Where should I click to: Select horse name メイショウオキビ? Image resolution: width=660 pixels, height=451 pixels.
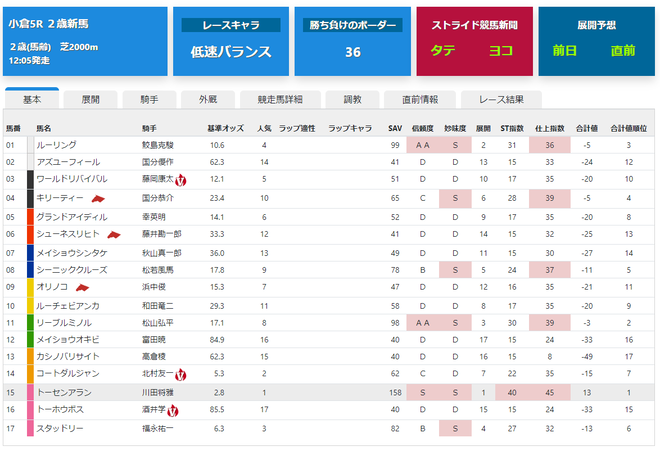pyautogui.click(x=68, y=340)
